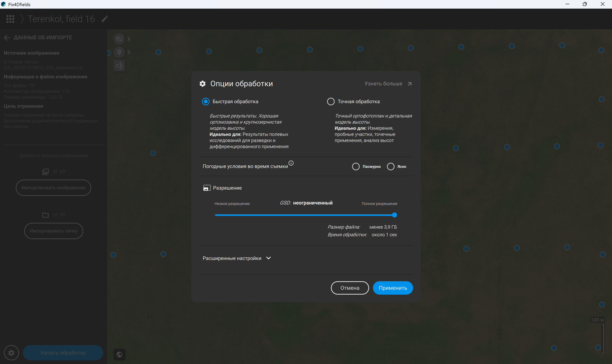Click the pencil icon to rename project
The height and width of the screenshot is (364, 612).
(105, 19)
